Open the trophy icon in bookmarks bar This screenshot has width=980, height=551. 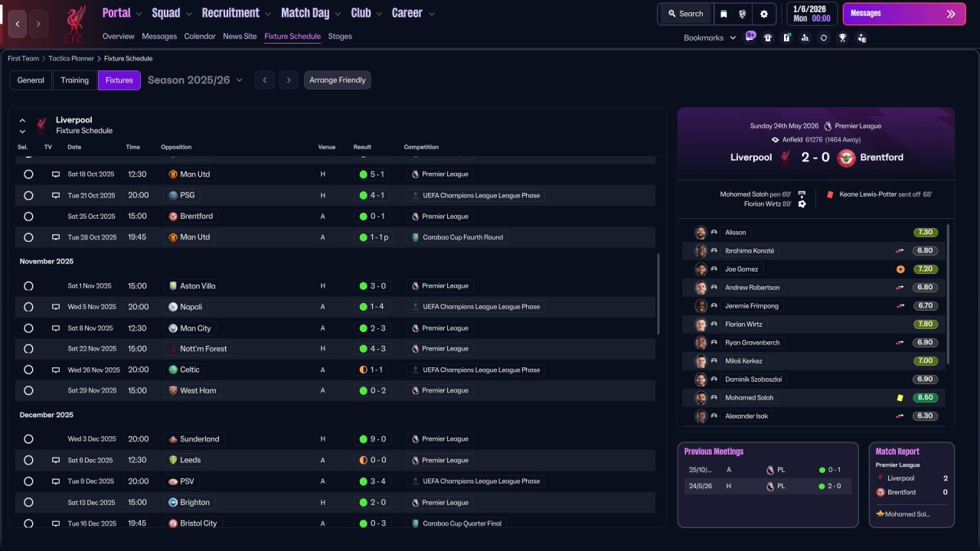[x=842, y=37]
